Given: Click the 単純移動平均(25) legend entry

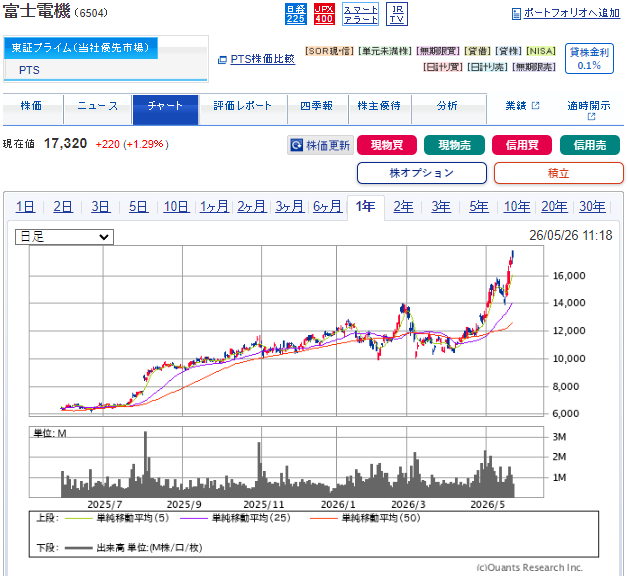Looking at the screenshot, I should 236,518.
